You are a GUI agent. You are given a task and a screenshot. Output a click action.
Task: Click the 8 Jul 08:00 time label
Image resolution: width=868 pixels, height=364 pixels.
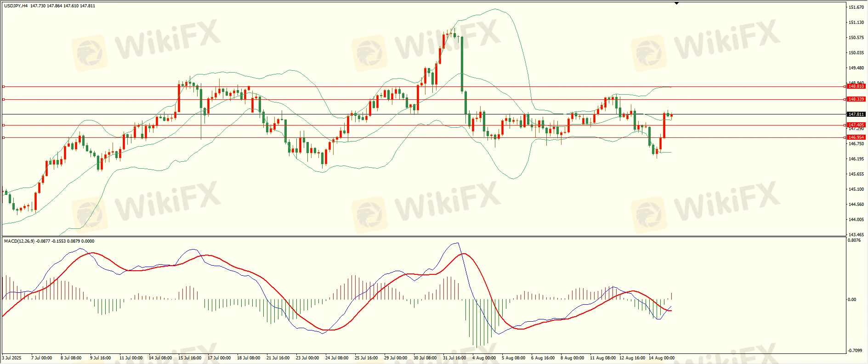(x=71, y=358)
